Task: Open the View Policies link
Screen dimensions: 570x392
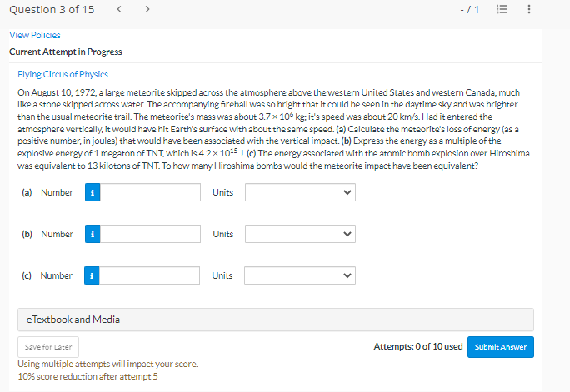Action: pyautogui.click(x=35, y=35)
